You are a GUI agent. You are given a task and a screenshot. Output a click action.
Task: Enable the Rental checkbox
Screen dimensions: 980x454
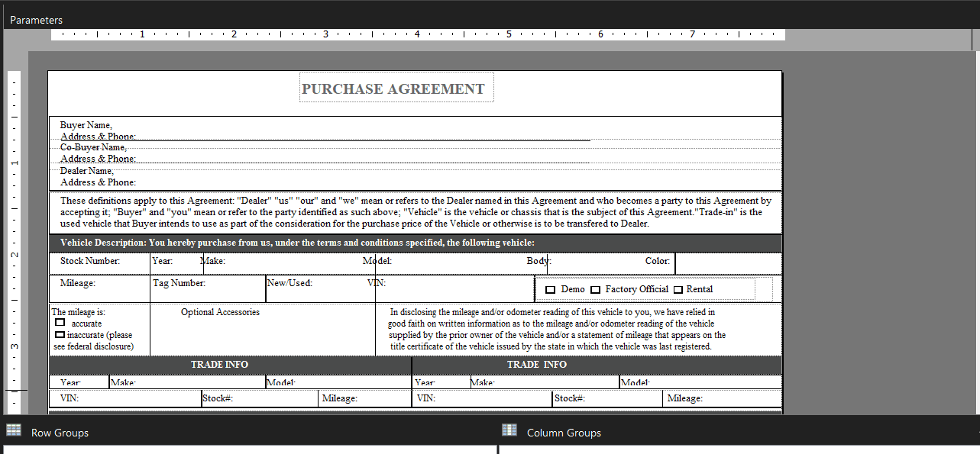678,290
